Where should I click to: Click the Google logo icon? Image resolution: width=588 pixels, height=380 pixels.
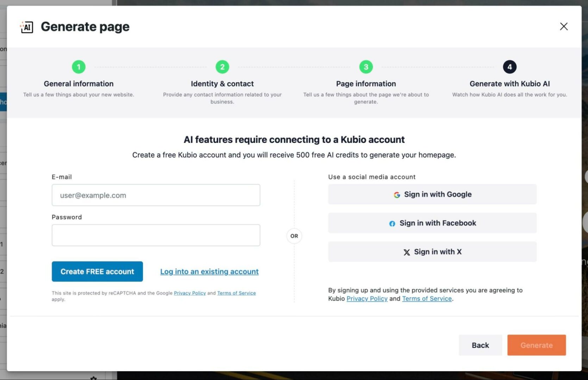tap(396, 195)
